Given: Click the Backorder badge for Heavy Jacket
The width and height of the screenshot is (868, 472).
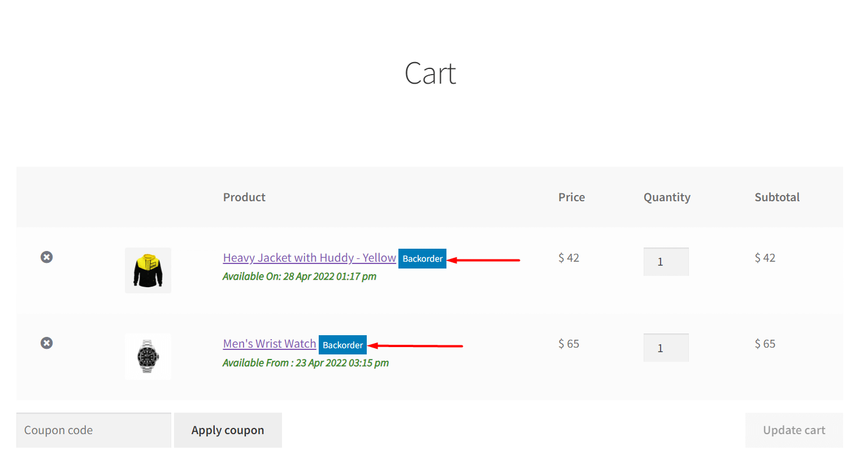Looking at the screenshot, I should [422, 258].
